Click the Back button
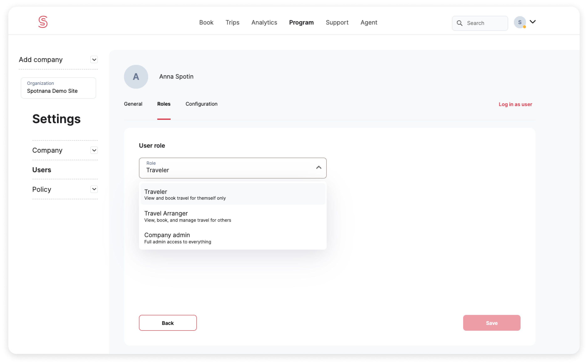The image size is (588, 364). click(167, 323)
